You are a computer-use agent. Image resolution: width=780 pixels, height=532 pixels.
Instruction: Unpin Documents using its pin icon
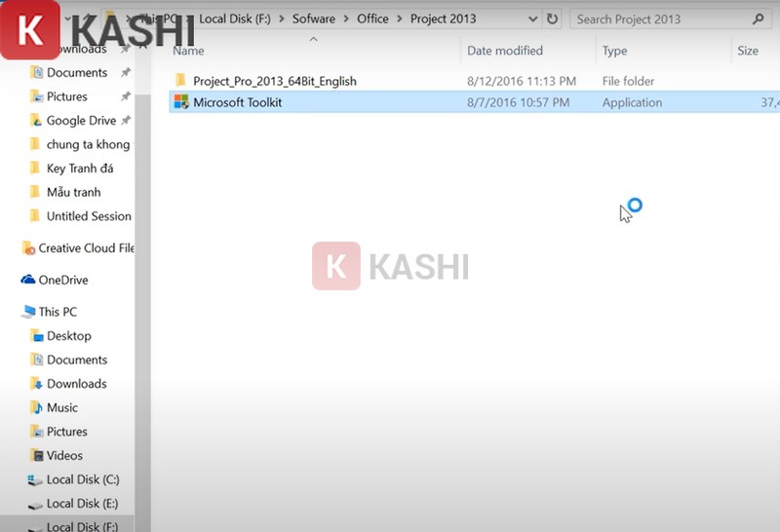[x=126, y=73]
